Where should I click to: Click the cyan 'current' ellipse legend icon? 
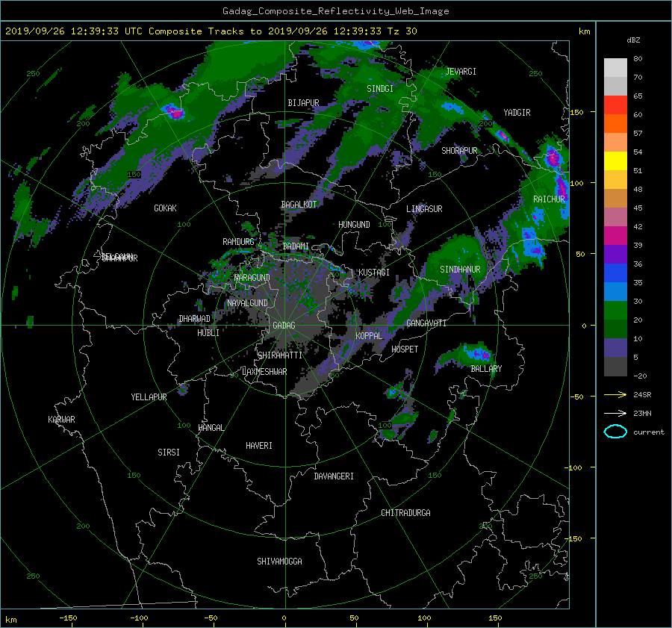click(x=615, y=432)
